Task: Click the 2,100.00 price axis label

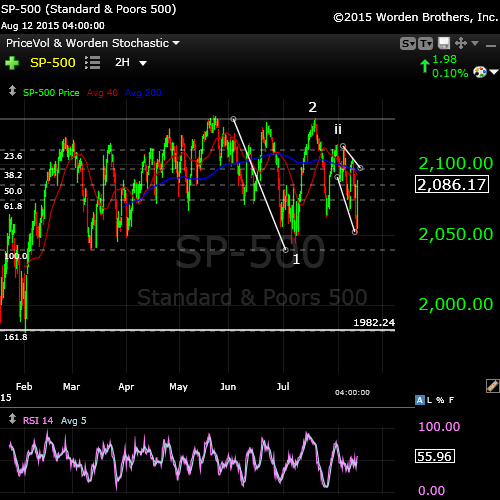Action: [456, 163]
